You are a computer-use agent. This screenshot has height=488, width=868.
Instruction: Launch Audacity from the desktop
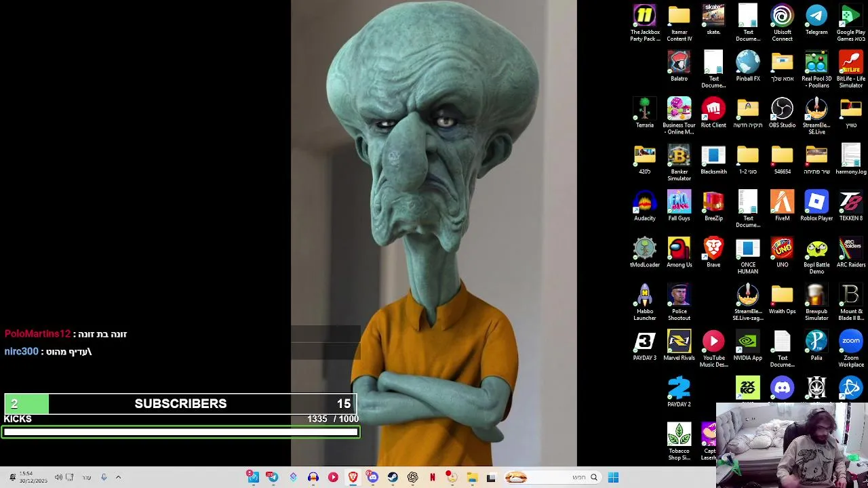tap(645, 206)
